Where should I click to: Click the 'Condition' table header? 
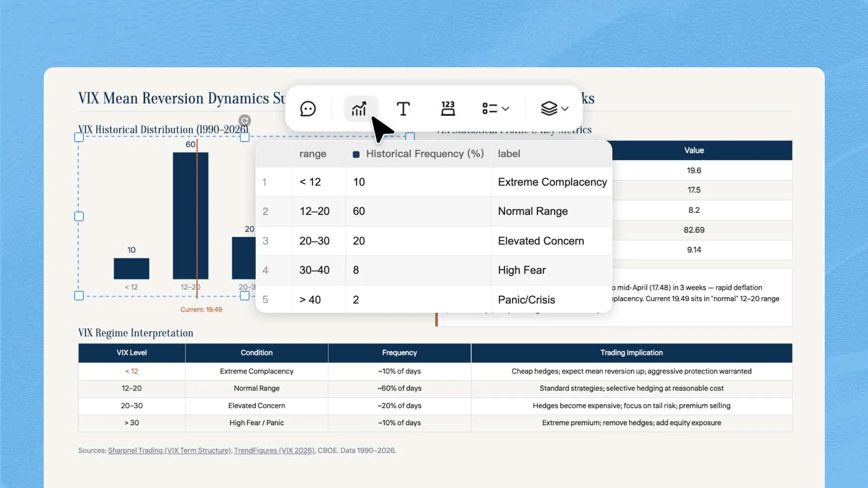tap(257, 352)
